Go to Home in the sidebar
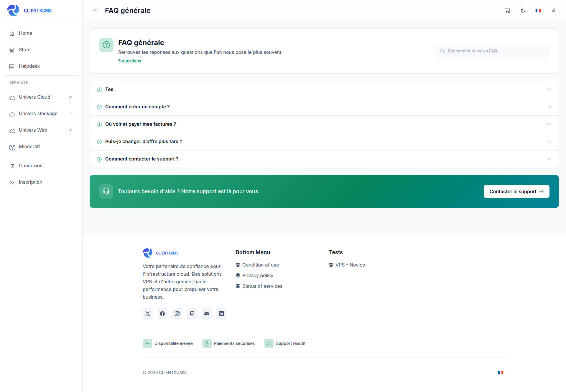Viewport: 566px width, 392px height. 41,33
